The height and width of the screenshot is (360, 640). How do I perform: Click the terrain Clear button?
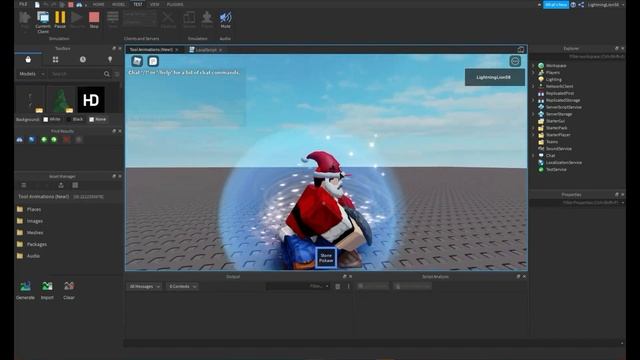[69, 290]
